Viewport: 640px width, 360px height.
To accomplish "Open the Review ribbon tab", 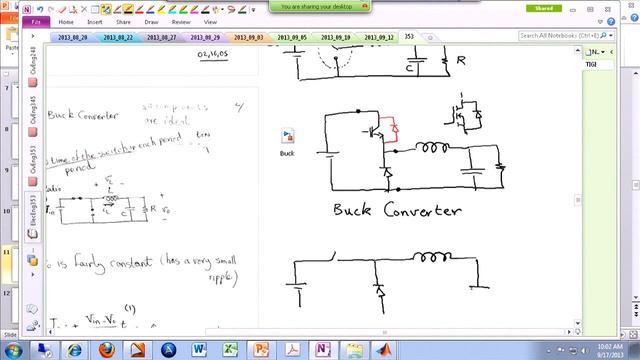I will [x=181, y=22].
